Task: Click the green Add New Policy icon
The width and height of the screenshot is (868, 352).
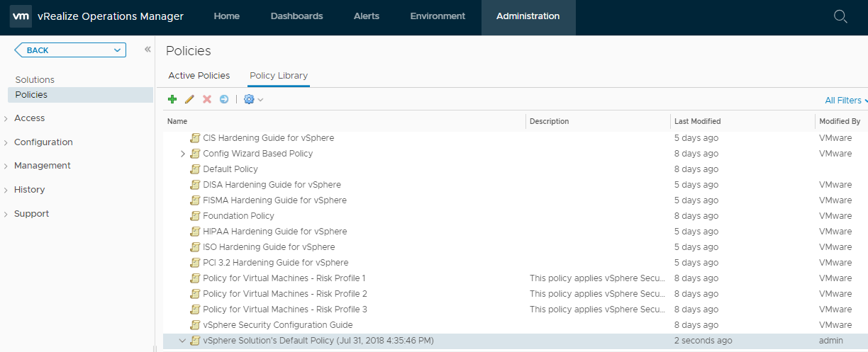Action: [x=172, y=99]
